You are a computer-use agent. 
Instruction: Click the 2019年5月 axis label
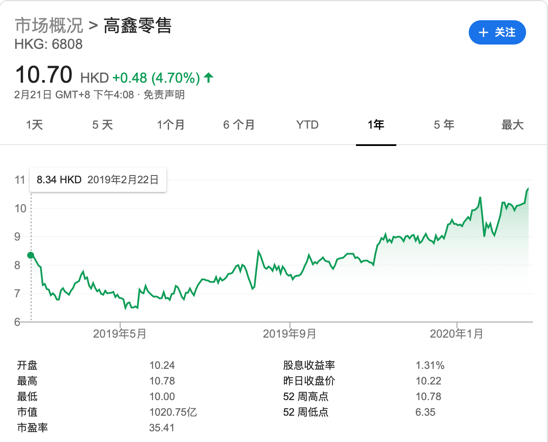120,334
